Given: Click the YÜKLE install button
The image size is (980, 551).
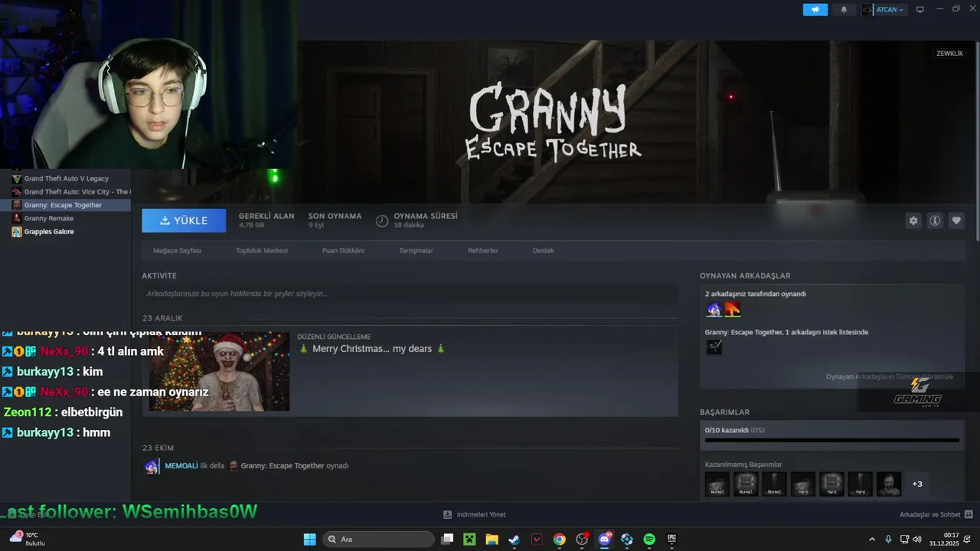Looking at the screenshot, I should [x=184, y=220].
